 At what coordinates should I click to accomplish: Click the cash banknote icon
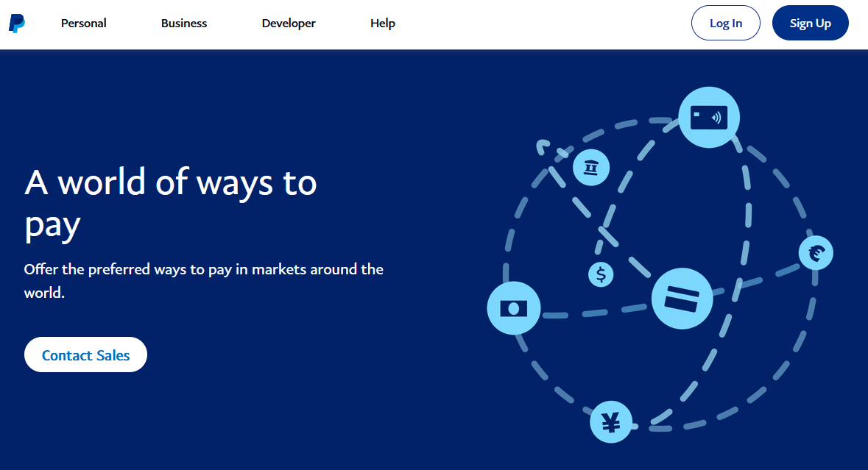(x=514, y=308)
